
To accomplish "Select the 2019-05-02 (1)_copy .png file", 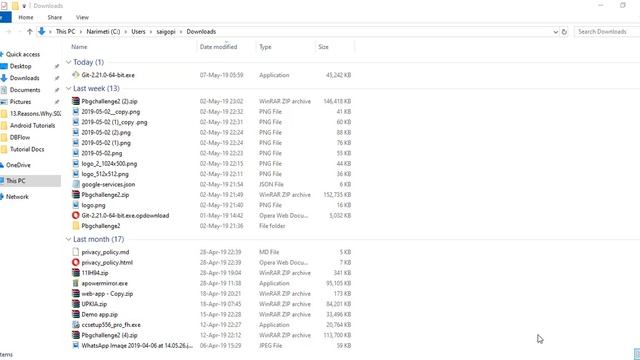I will pos(114,122).
